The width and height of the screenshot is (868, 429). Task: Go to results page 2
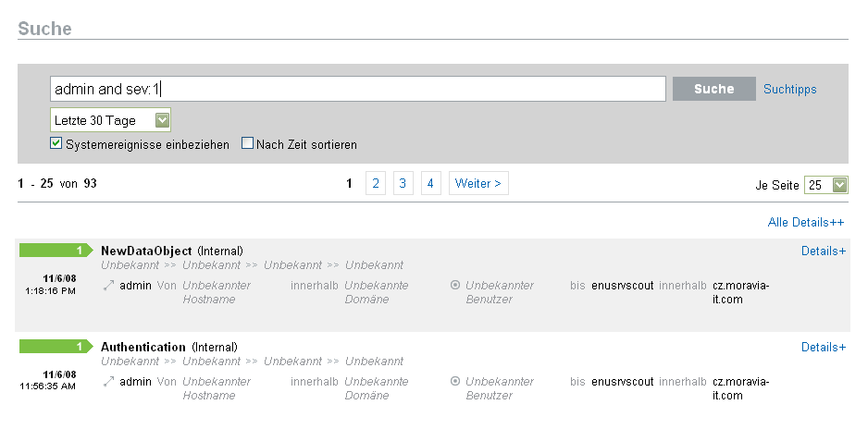click(x=376, y=184)
